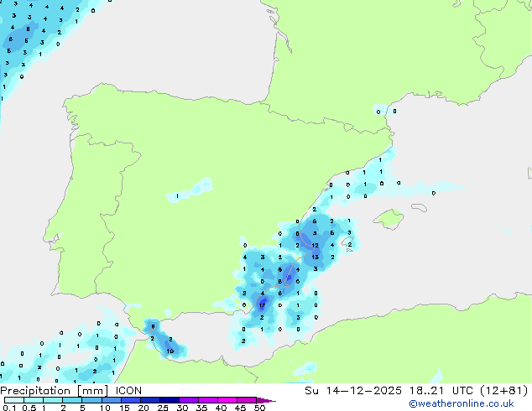
Task: Click the '18..21 UTC' time range
Action: 441,391
